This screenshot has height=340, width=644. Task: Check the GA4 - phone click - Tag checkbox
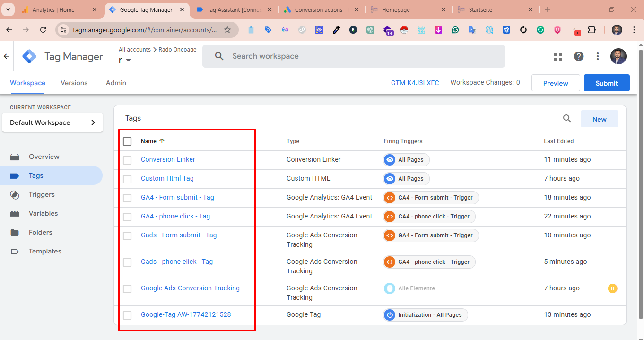pos(127,217)
